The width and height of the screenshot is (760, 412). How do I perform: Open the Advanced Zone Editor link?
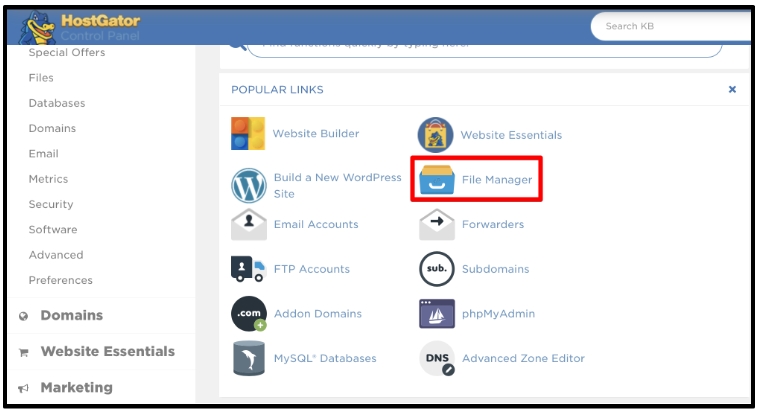[523, 358]
